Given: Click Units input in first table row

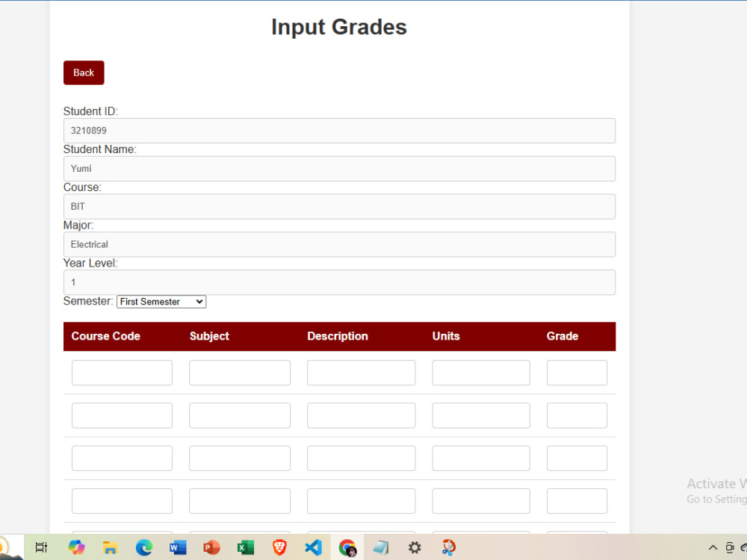Looking at the screenshot, I should pyautogui.click(x=481, y=373).
